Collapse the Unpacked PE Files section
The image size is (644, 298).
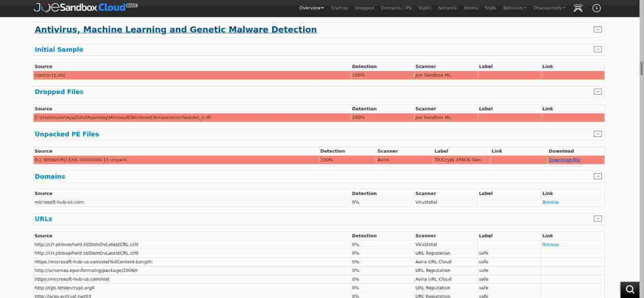click(597, 134)
